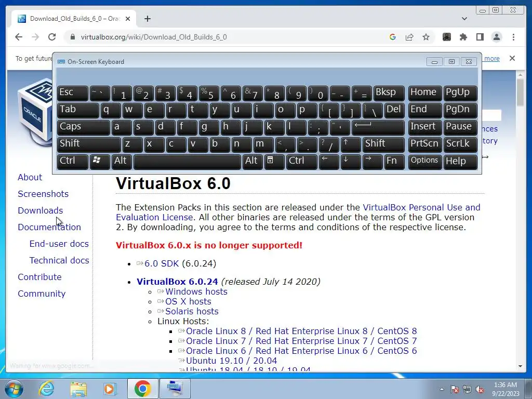Toggle the Fn key

394,161
